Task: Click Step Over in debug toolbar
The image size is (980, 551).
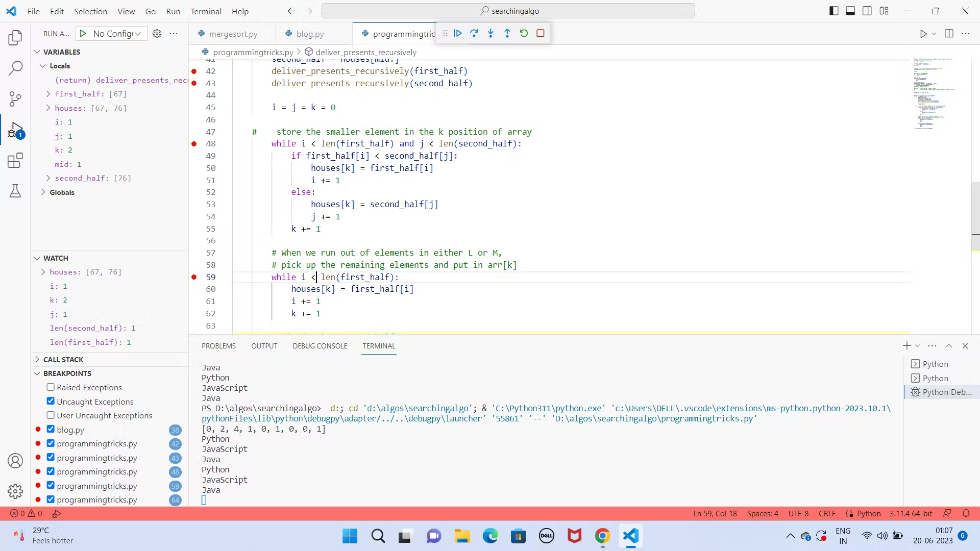Action: (474, 33)
